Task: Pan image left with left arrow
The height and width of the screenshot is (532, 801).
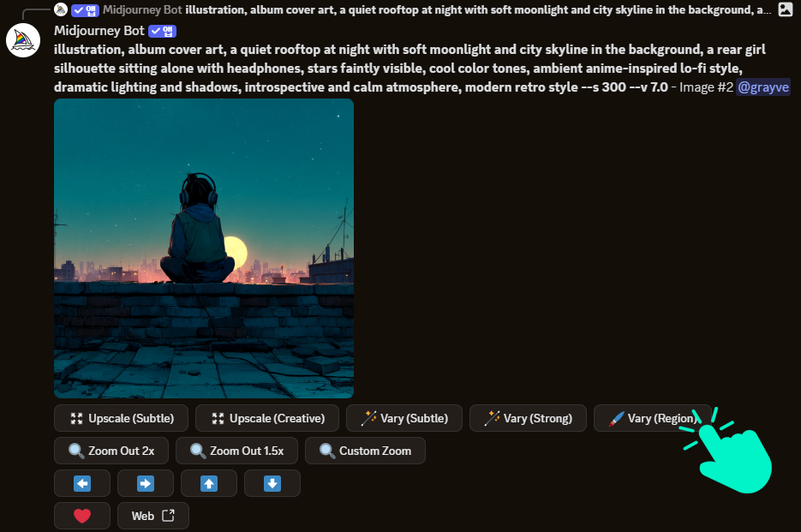Action: [82, 483]
